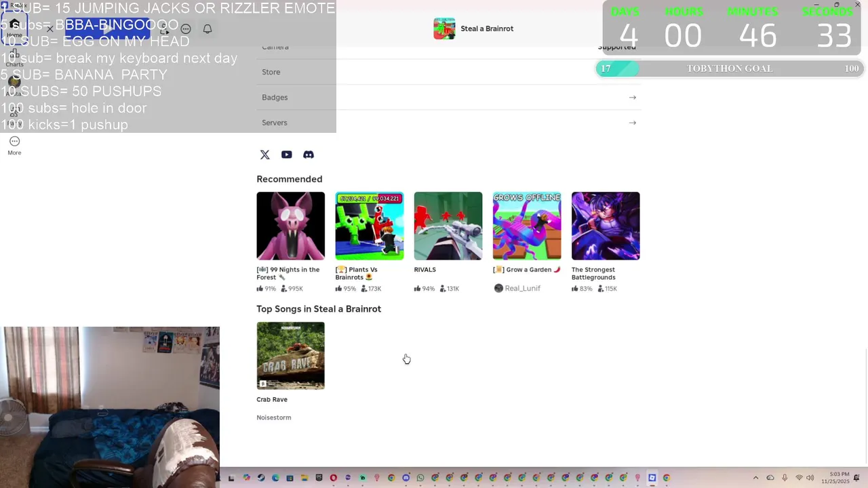This screenshot has width=868, height=488.
Task: Open the Store row
Action: click(x=449, y=72)
